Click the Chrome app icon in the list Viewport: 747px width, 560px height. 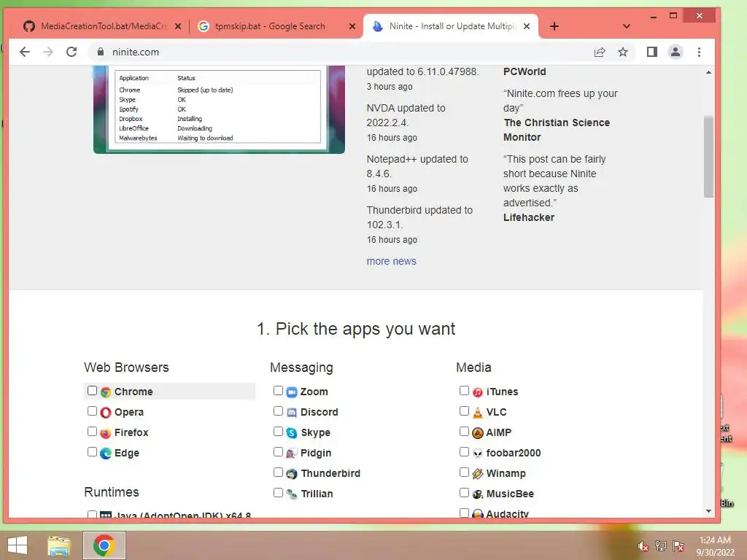[106, 392]
